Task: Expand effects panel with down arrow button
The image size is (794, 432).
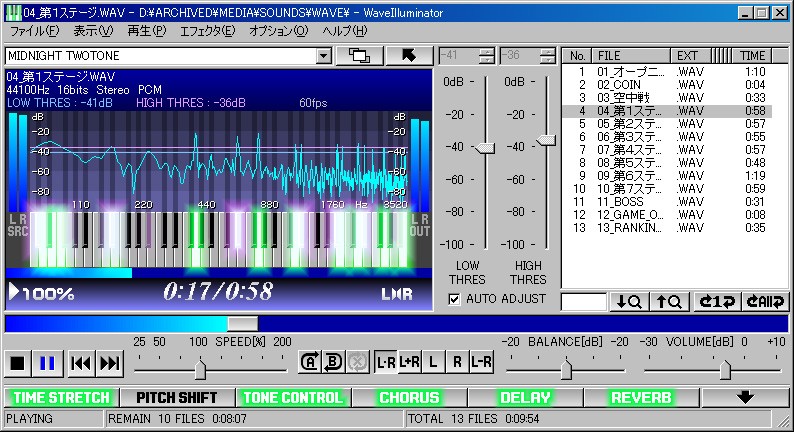Action: (744, 397)
